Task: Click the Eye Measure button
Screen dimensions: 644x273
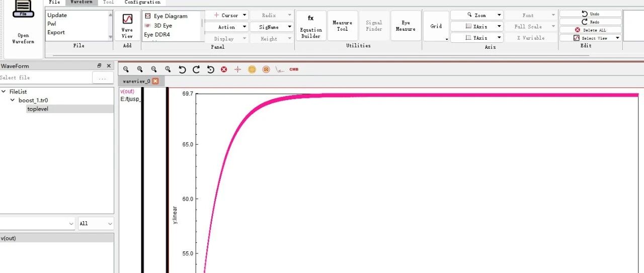Action: pyautogui.click(x=406, y=26)
